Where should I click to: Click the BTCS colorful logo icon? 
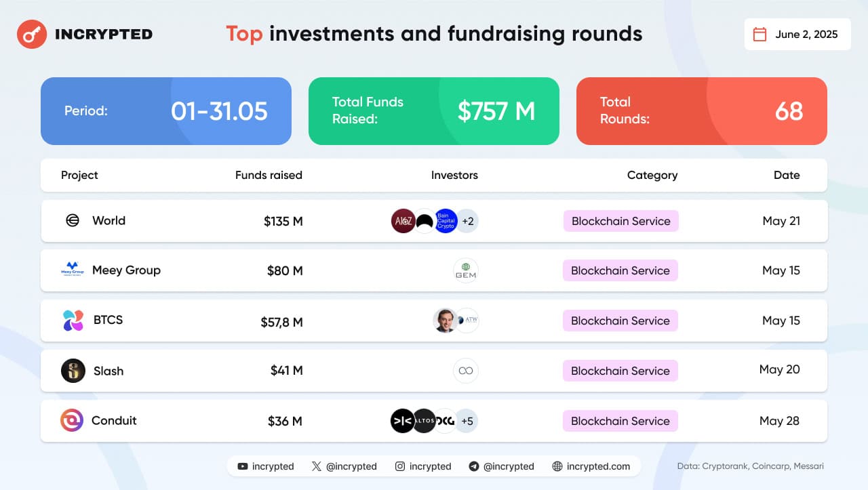pos(73,320)
